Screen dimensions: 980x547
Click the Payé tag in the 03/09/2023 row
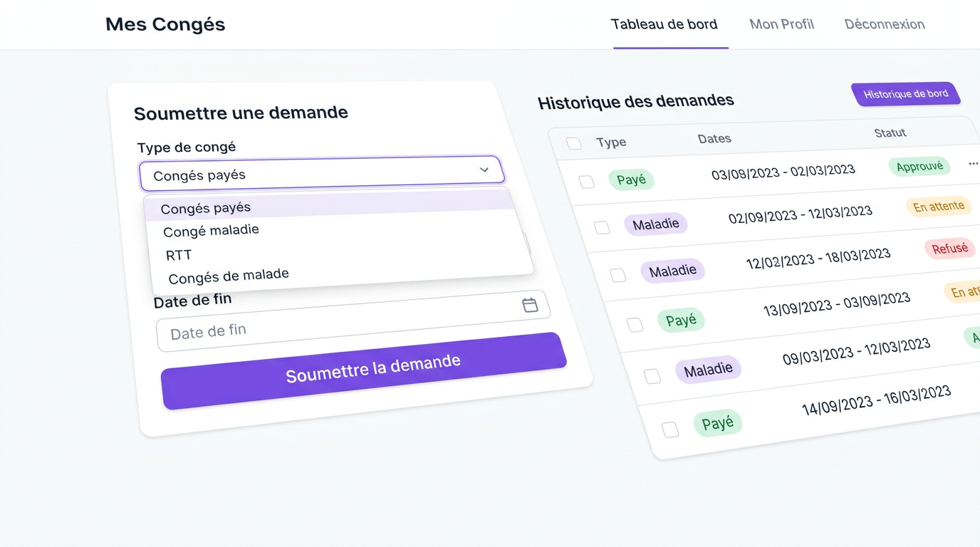point(632,179)
